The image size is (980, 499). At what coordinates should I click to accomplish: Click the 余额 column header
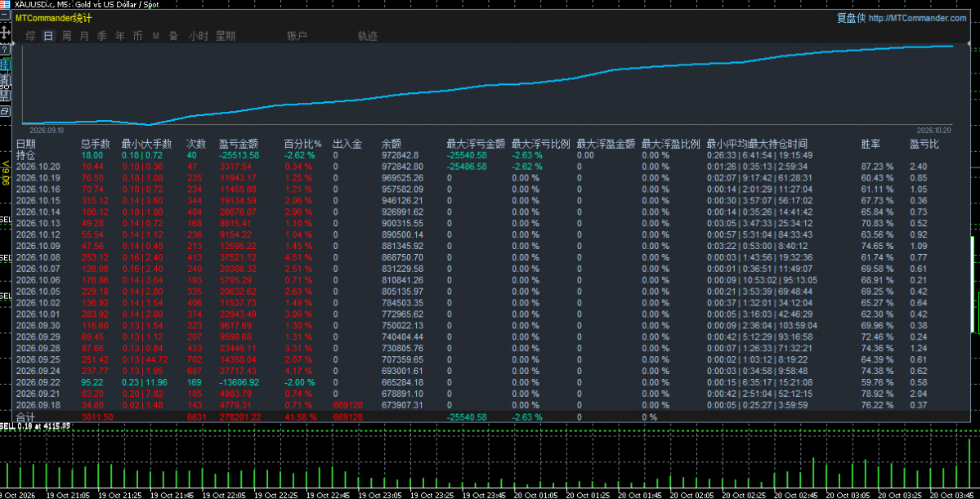pyautogui.click(x=392, y=145)
